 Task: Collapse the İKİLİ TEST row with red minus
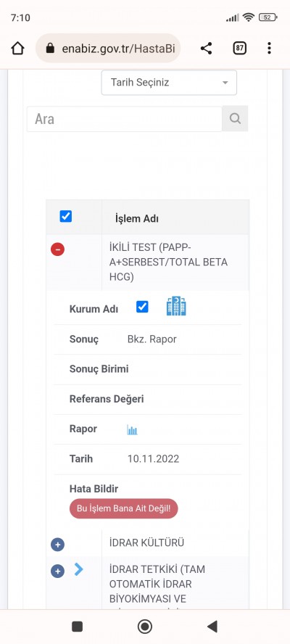57,249
